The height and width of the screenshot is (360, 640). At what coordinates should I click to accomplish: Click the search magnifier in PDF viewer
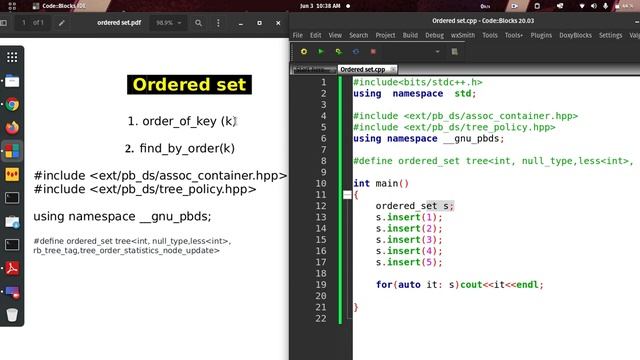tap(198, 23)
